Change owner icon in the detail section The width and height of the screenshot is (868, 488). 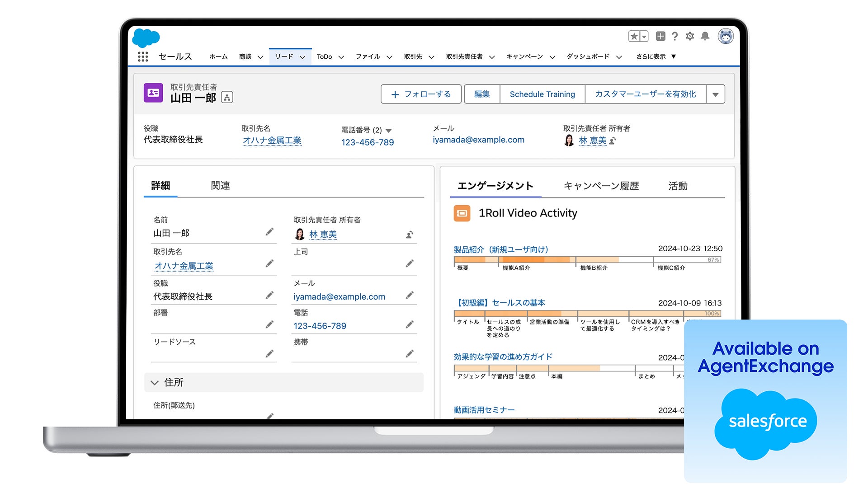point(410,235)
